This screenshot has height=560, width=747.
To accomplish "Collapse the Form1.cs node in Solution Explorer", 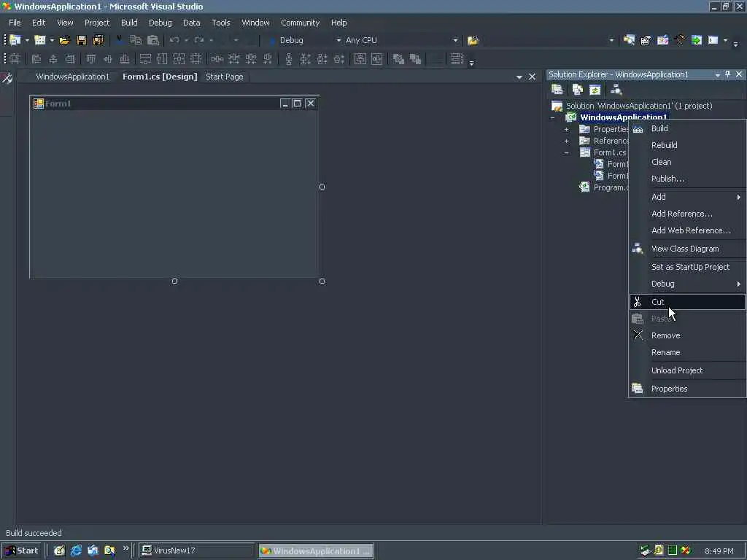I will coord(566,153).
